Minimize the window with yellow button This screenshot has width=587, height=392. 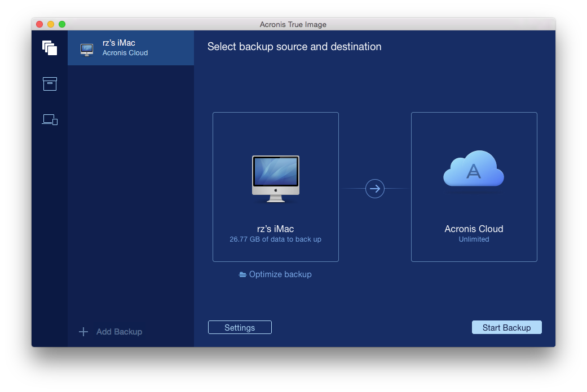(x=51, y=24)
